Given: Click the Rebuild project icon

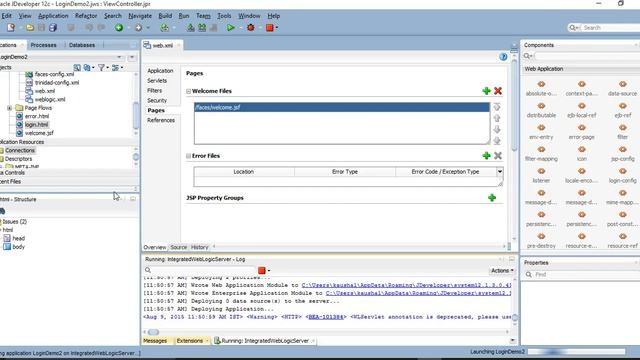Looking at the screenshot, I should 202,28.
